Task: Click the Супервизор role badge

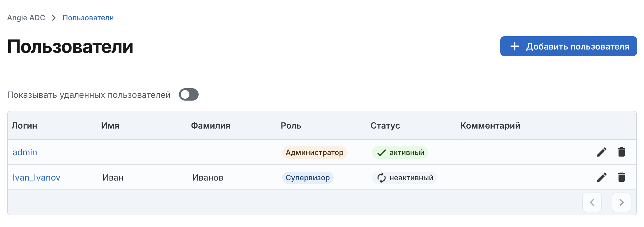Action: click(x=308, y=177)
